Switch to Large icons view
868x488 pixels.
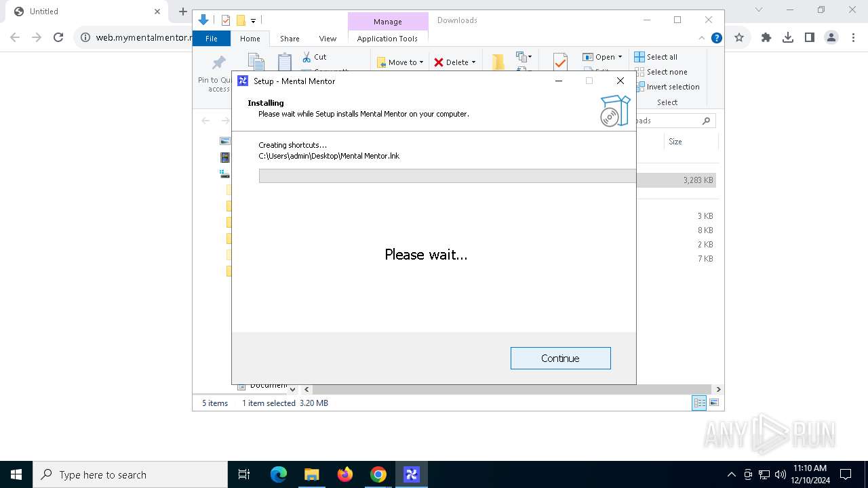pos(713,403)
